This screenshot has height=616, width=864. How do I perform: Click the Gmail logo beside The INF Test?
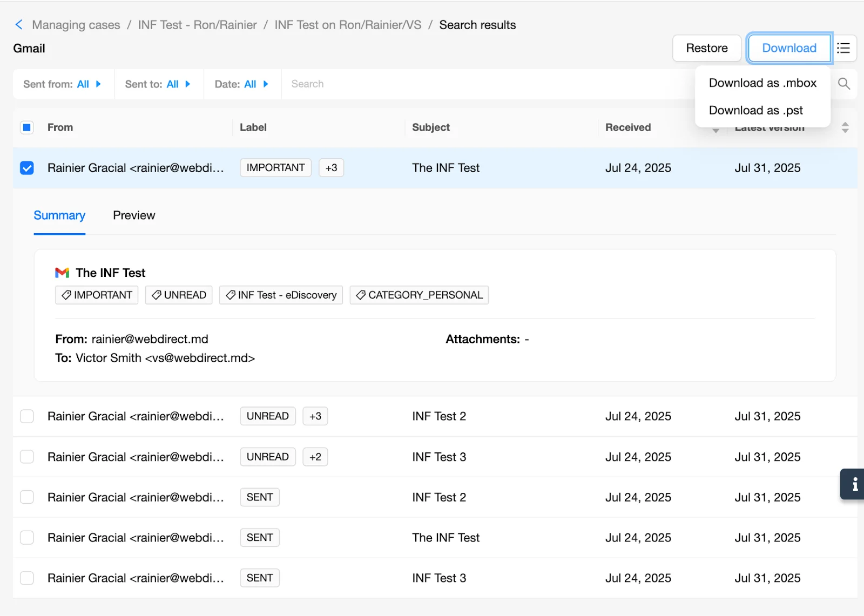coord(62,273)
